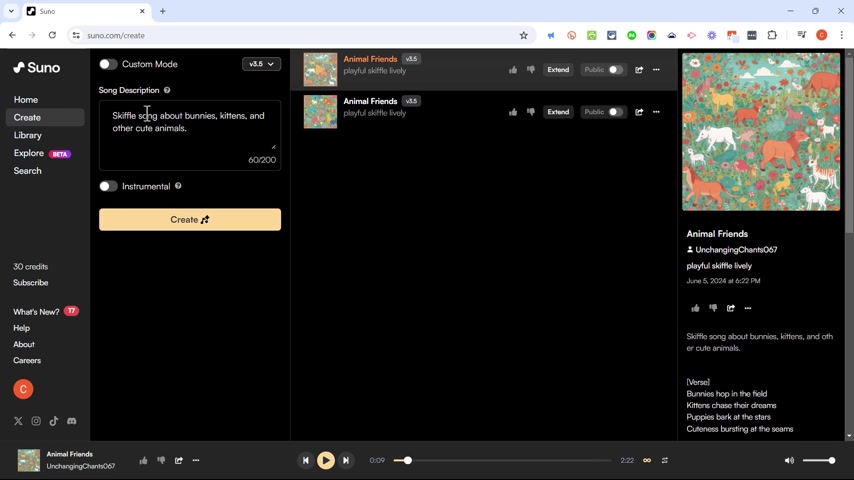This screenshot has width=854, height=480.
Task: Show Song Description help tooltip
Action: (x=167, y=90)
